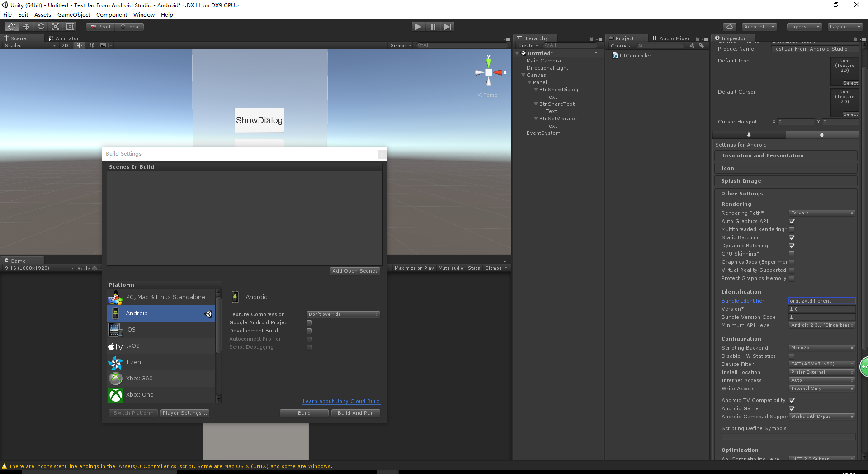
Task: Disable Static Batching checkbox
Action: coord(792,237)
